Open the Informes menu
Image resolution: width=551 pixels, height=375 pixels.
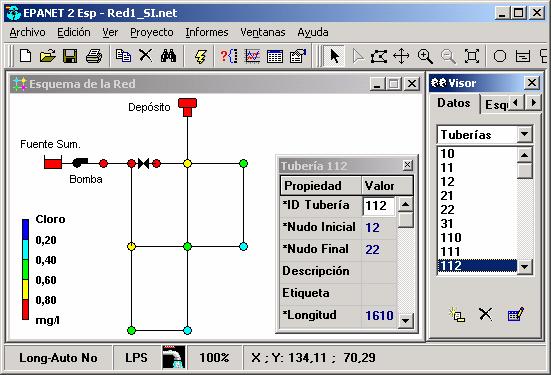click(x=207, y=32)
